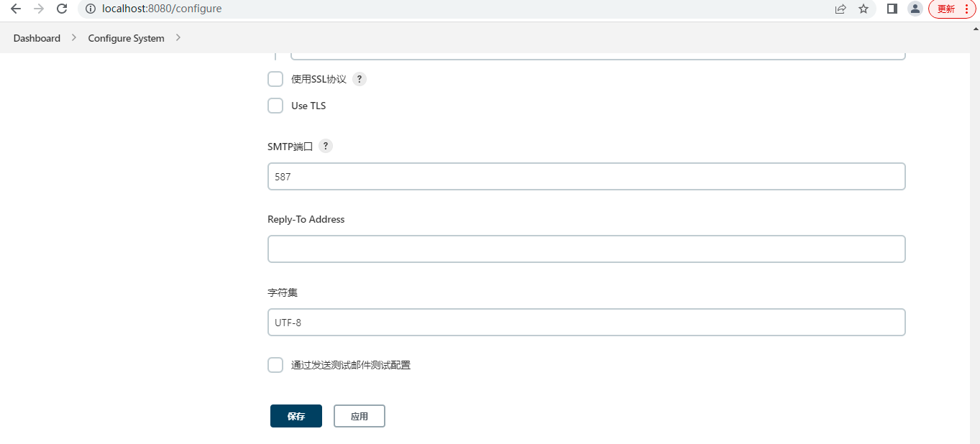Reload the Jenkins configure page
The width and height of the screenshot is (980, 444).
click(x=62, y=9)
